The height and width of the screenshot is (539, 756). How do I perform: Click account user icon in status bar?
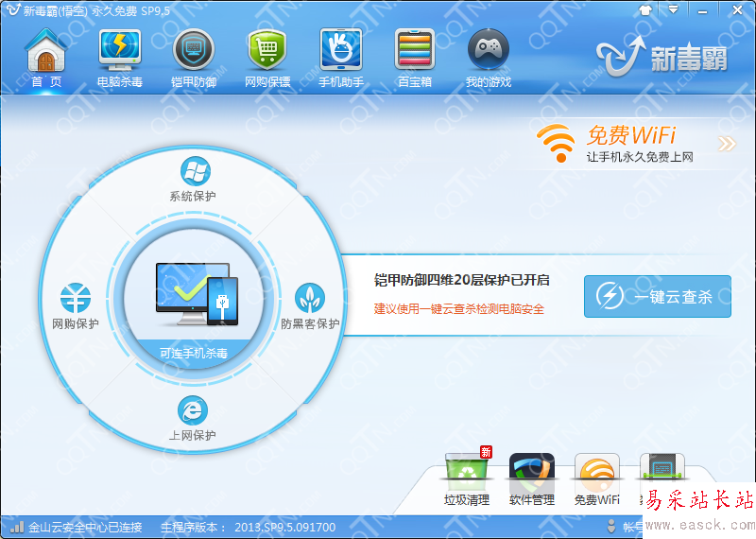click(611, 526)
